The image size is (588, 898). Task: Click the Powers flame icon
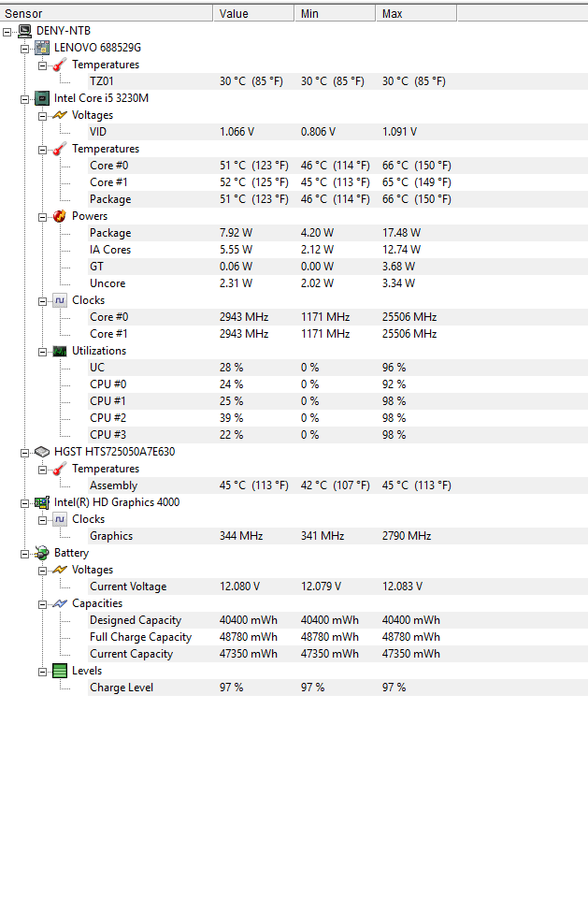click(60, 216)
